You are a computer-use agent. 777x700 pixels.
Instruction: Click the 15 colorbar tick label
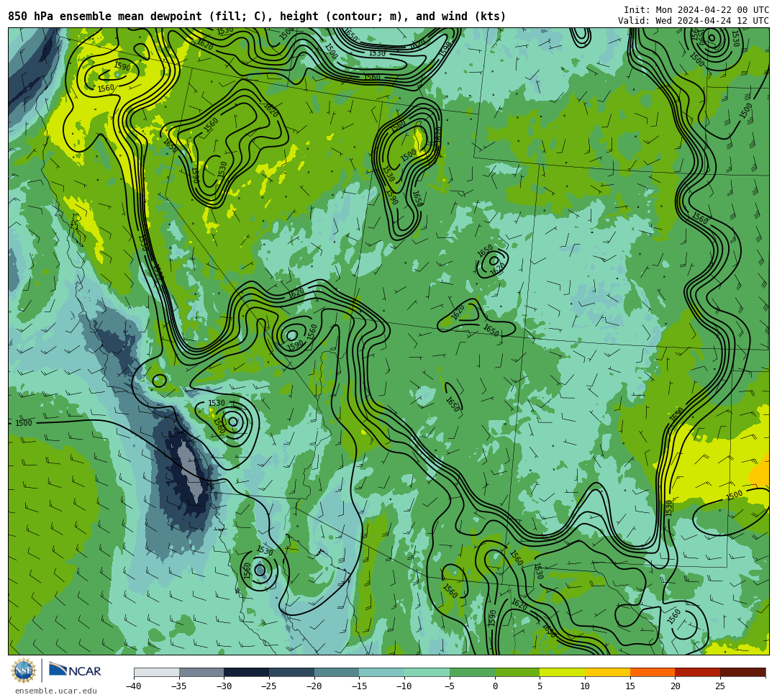[630, 686]
